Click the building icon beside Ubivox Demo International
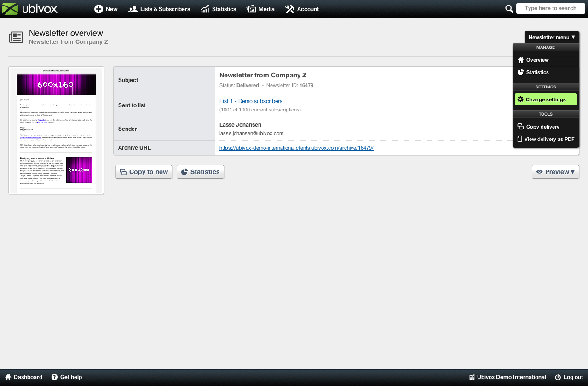The image size is (588, 386). pos(472,377)
